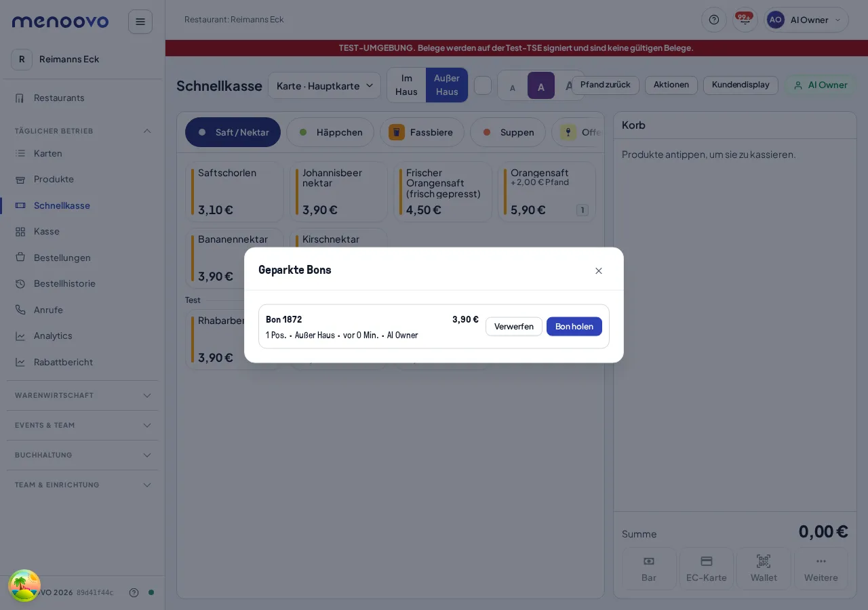The image size is (868, 610).
Task: Open Produkte in the sidebar
Action: pyautogui.click(x=82, y=180)
